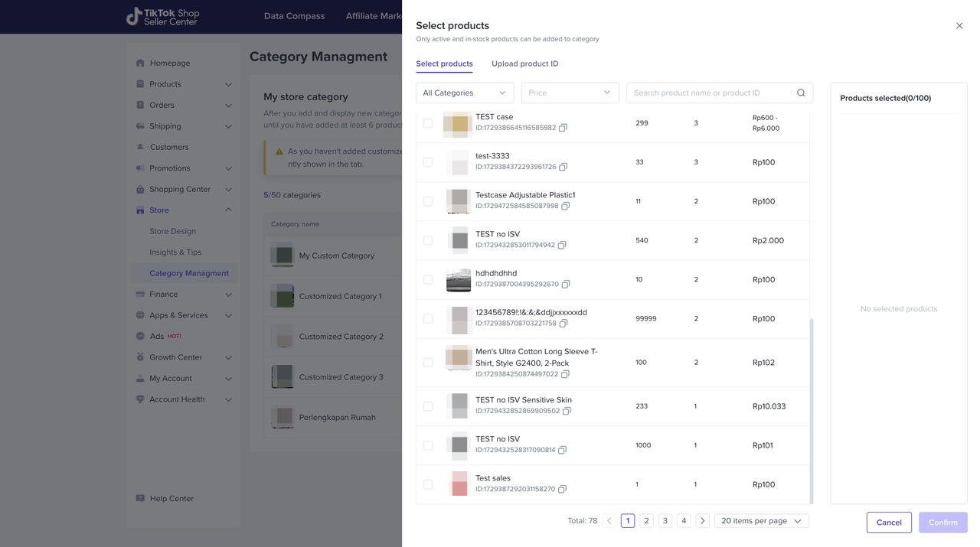This screenshot has height=547, width=980.
Task: Open the All Categories dropdown
Action: coord(465,93)
